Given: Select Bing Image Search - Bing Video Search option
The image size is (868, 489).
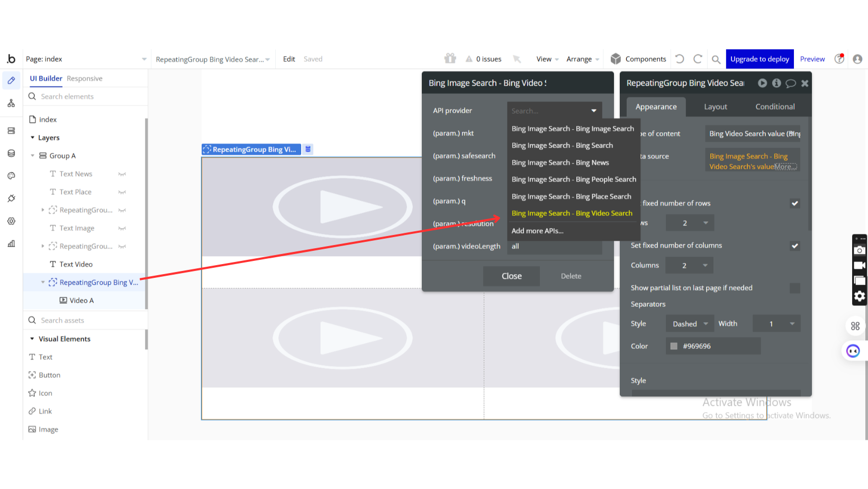Looking at the screenshot, I should coord(572,213).
